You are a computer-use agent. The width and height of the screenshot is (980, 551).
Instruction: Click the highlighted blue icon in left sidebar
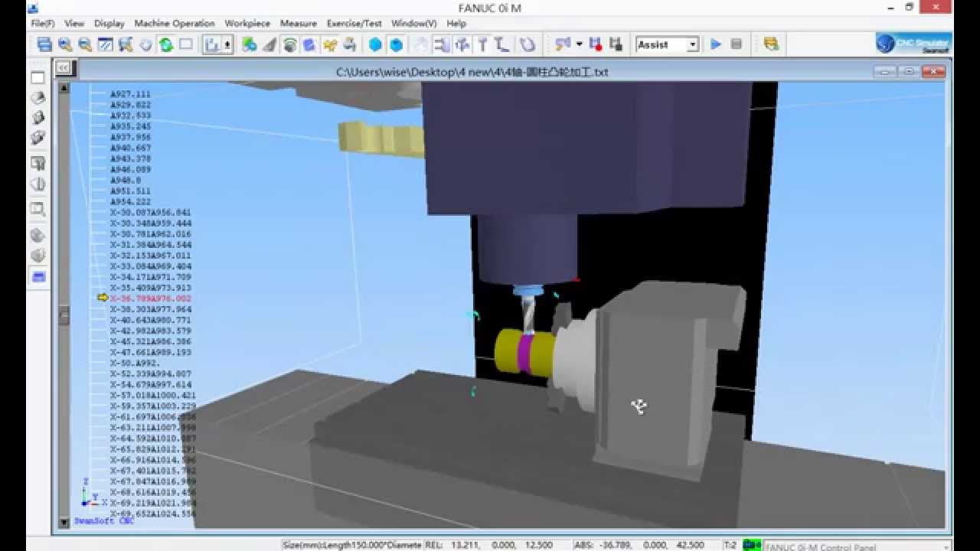(38, 276)
